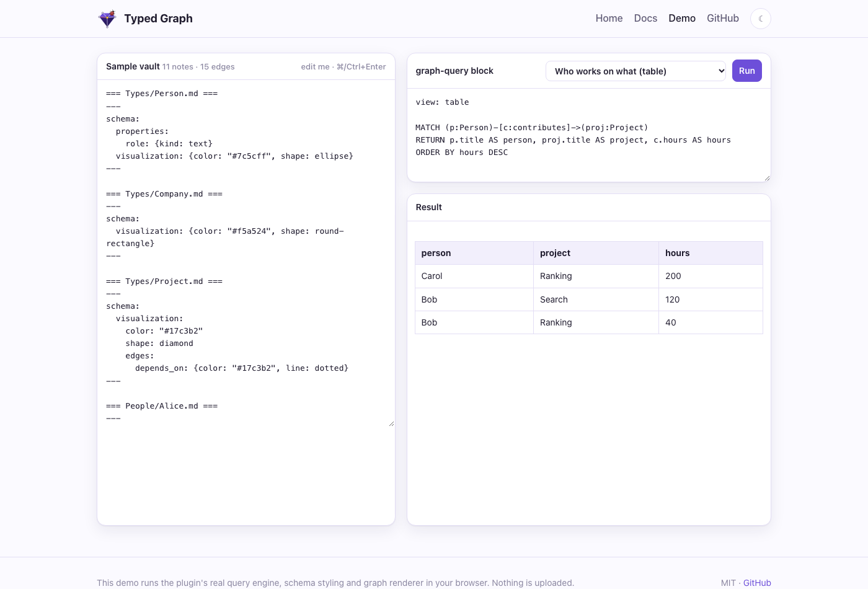
Task: Select the 'Search' project cell
Action: (x=596, y=299)
